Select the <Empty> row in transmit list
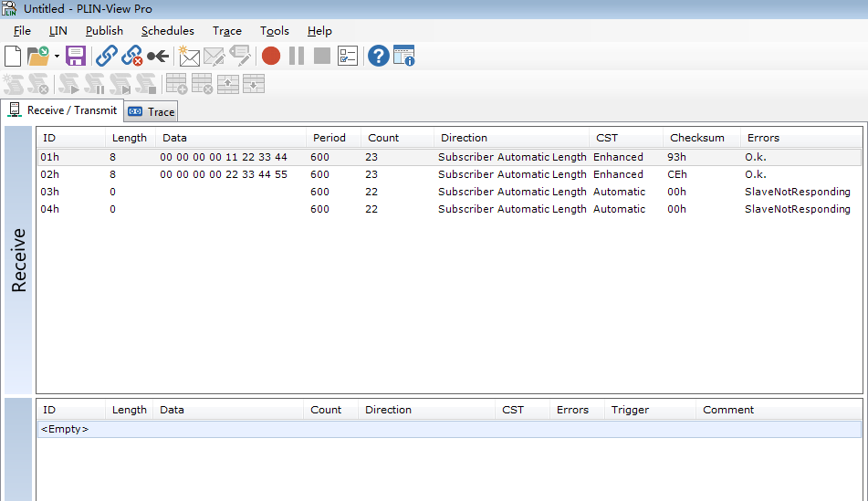Screen dimensions: 868x501 coord(65,429)
